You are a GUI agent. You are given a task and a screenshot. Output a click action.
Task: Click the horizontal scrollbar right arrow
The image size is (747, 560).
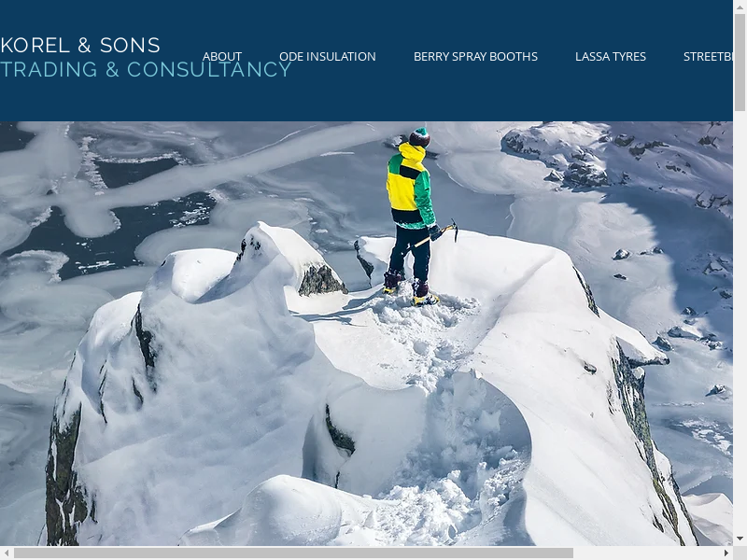click(x=726, y=553)
